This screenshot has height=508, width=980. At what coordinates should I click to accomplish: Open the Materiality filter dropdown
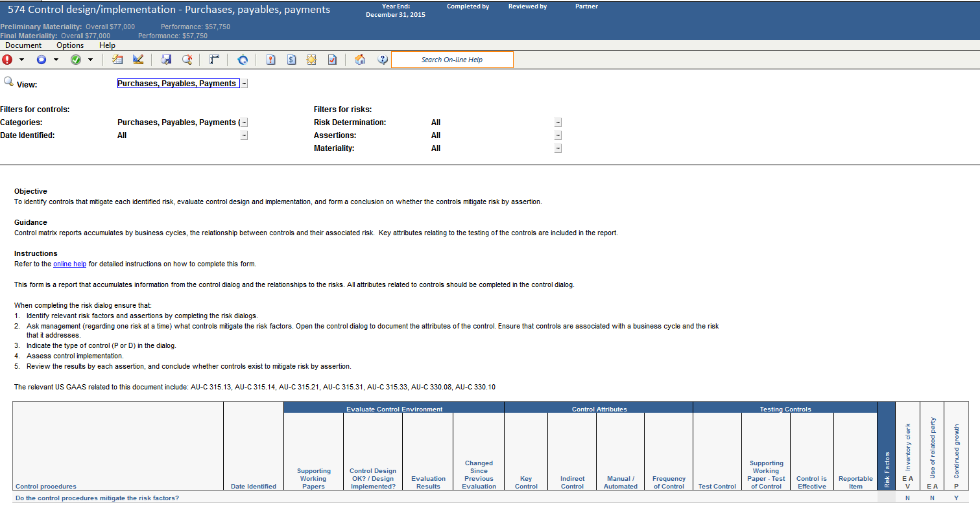[x=557, y=148]
